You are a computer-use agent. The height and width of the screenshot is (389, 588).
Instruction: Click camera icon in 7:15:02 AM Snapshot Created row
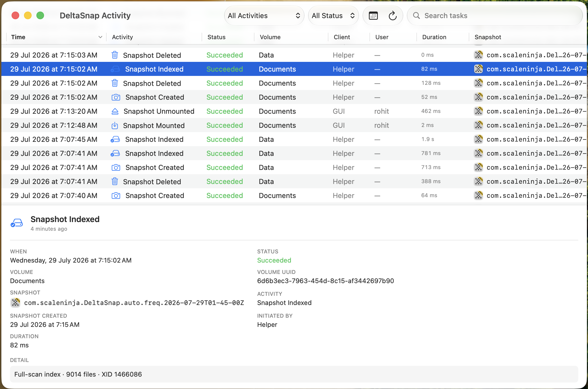tap(116, 97)
